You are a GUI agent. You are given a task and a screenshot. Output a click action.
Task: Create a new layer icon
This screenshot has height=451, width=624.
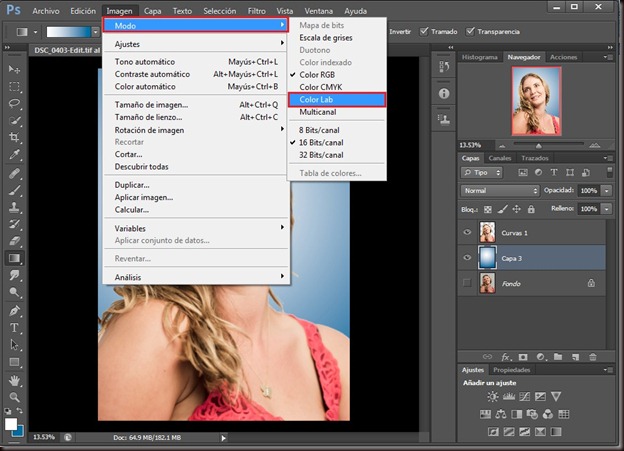pyautogui.click(x=575, y=357)
